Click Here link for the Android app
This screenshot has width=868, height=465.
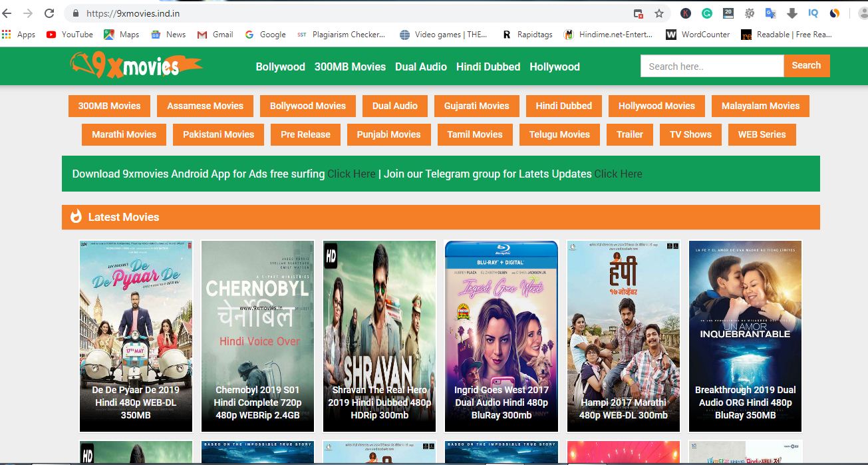point(351,174)
